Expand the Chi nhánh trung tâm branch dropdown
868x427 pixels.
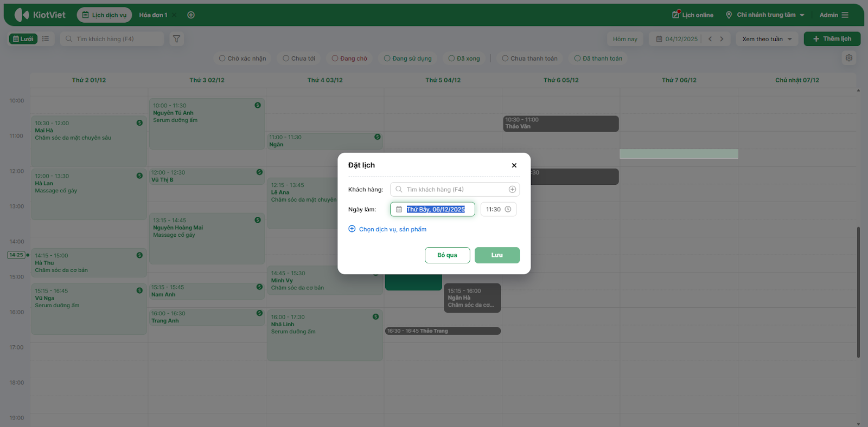tap(765, 15)
